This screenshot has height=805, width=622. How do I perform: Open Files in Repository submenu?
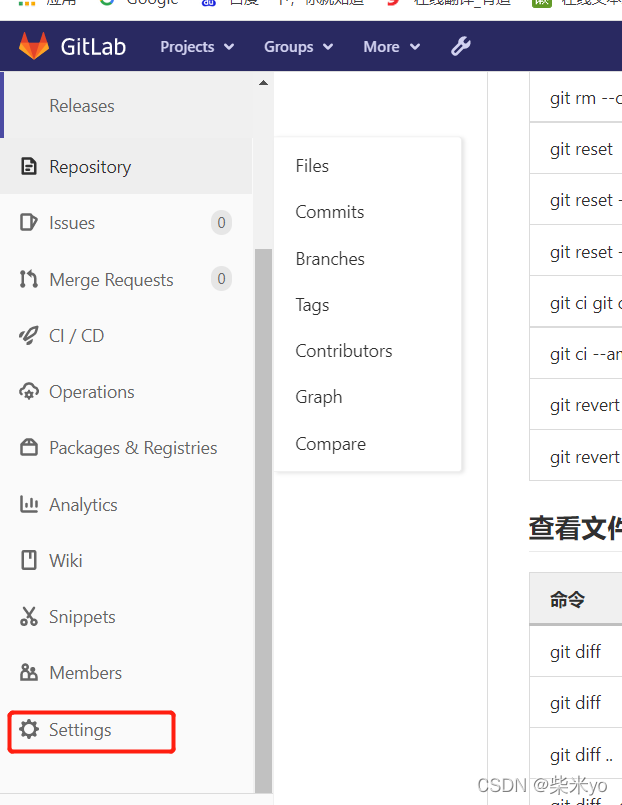[x=312, y=166]
